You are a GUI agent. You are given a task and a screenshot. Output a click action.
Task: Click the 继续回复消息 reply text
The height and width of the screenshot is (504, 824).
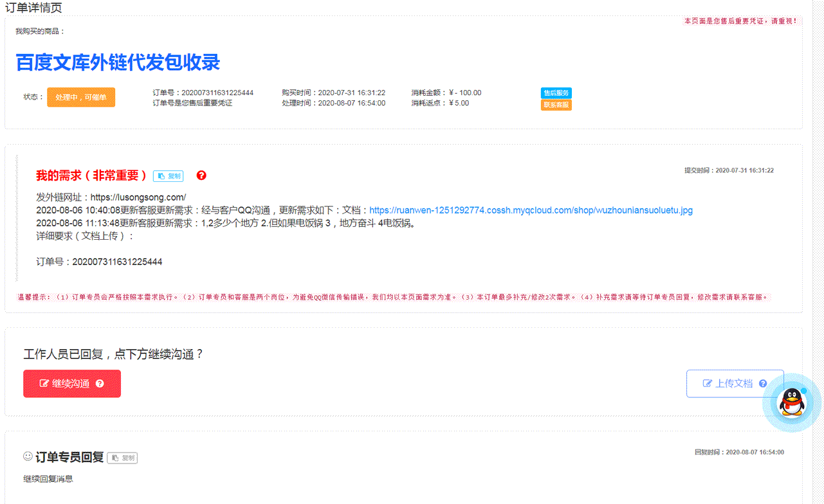48,479
